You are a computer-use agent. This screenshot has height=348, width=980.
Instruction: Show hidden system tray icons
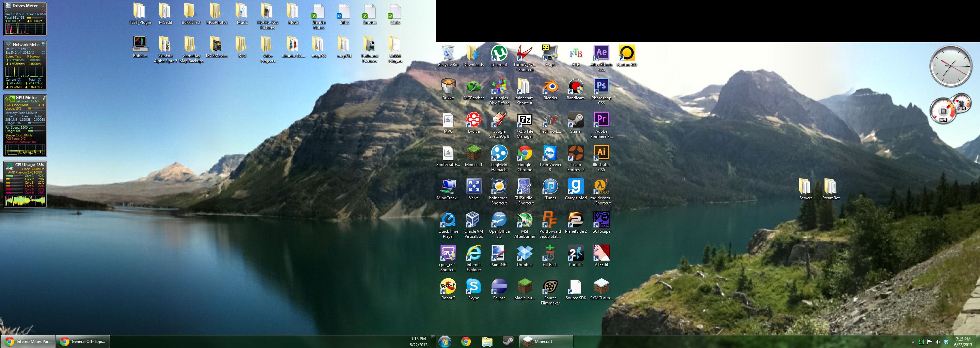913,342
